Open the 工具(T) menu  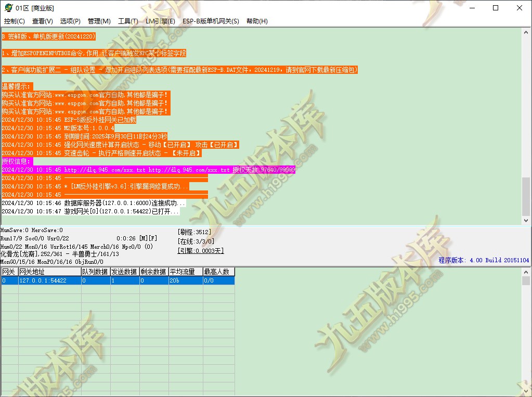pos(128,21)
